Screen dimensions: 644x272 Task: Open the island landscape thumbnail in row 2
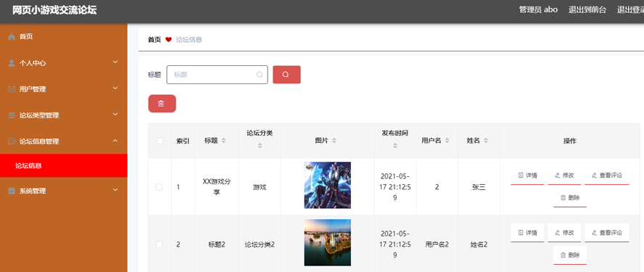327,242
